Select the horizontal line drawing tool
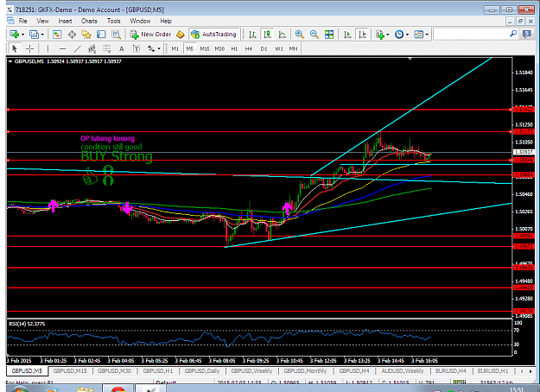 coord(62,49)
